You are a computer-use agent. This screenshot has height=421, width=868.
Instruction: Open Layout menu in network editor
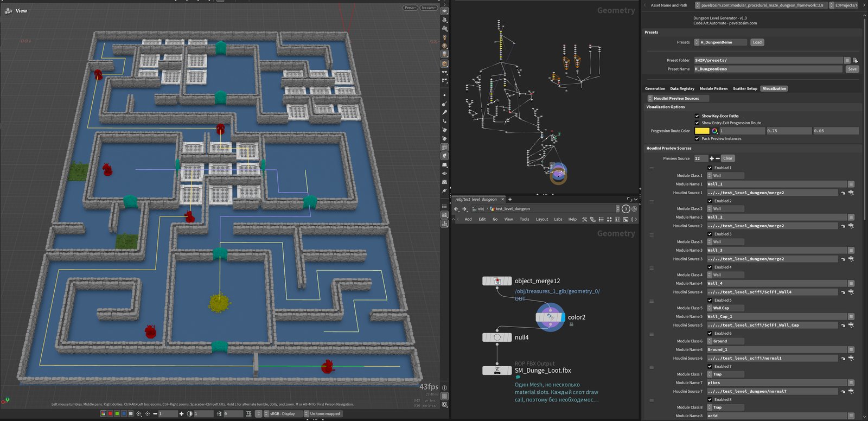tap(542, 219)
